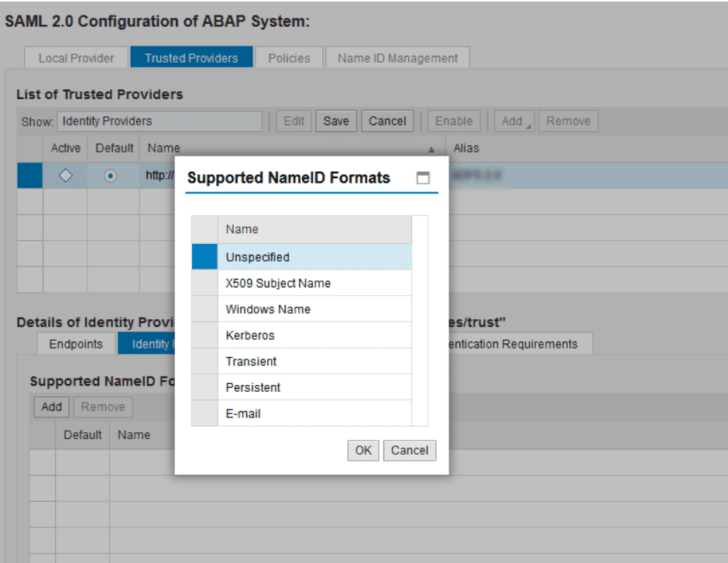Click Remove in trusted providers toolbar
Viewport: 728px width, 563px height.
pos(568,121)
